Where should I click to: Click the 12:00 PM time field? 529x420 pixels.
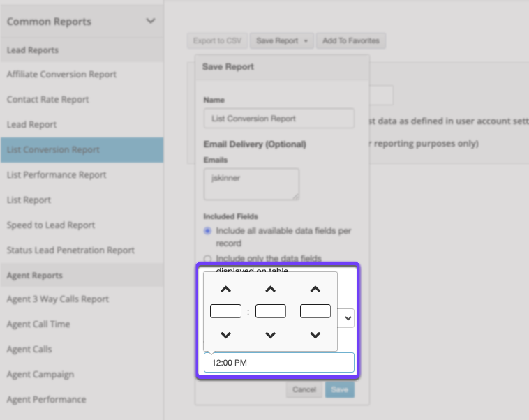tap(279, 363)
